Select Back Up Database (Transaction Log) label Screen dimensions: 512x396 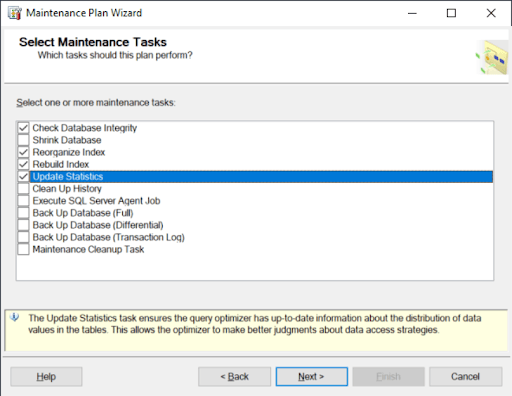pos(109,237)
